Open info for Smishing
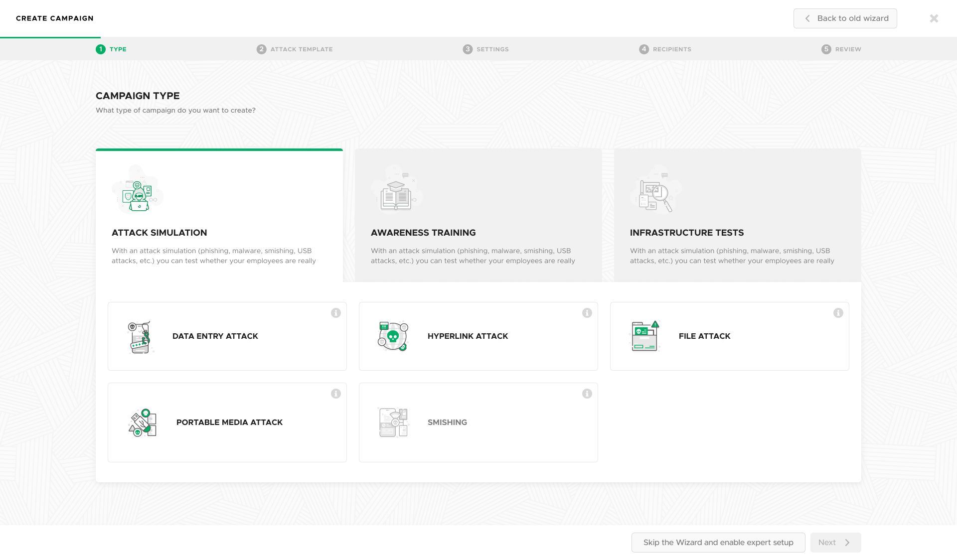 coord(587,394)
